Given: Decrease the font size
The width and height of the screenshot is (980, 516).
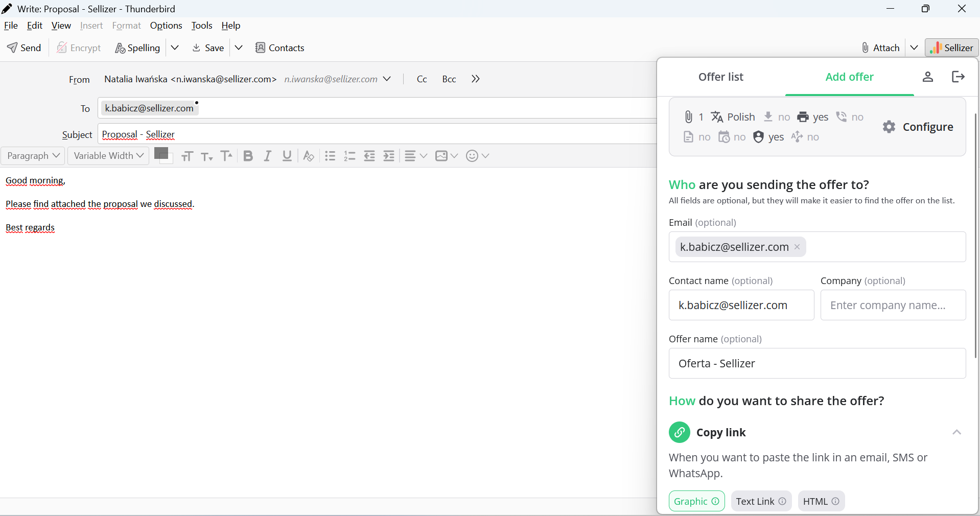Looking at the screenshot, I should coord(206,156).
